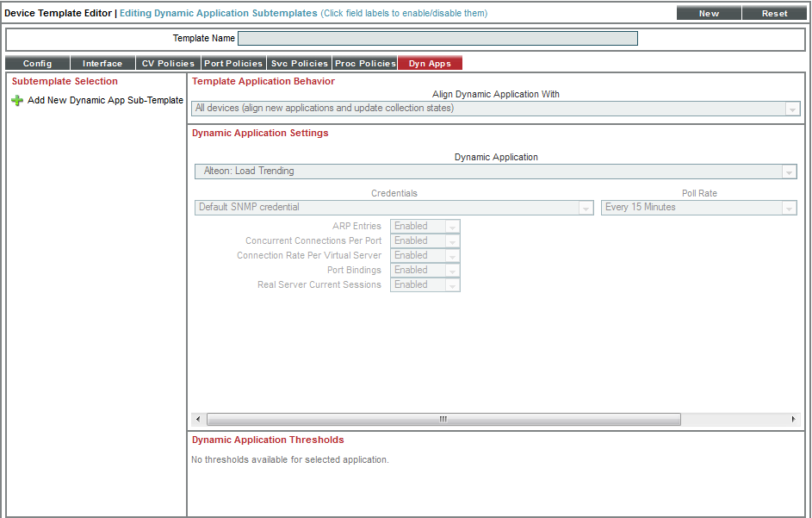
Task: Click the right arrow of horizontal scrollbar
Action: pyautogui.click(x=793, y=419)
